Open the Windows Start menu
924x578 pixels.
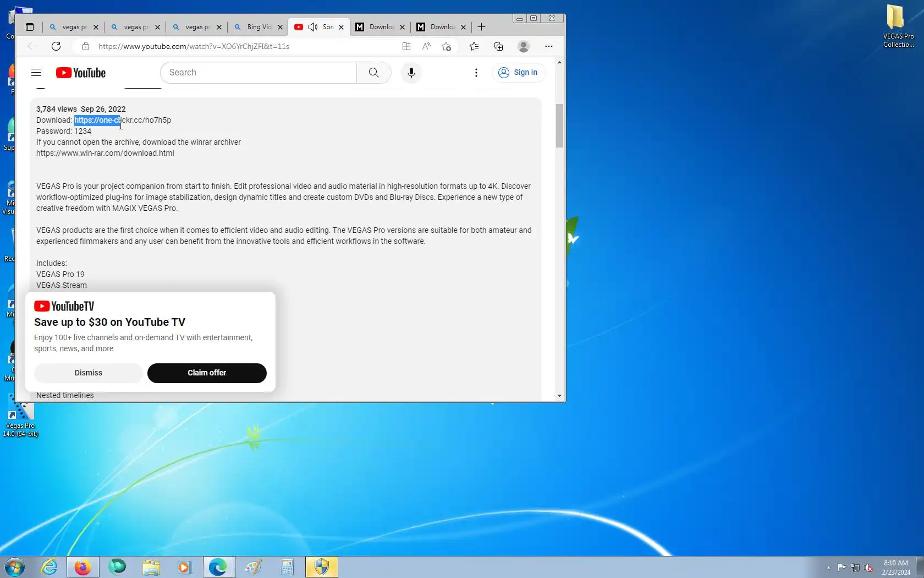pos(15,567)
